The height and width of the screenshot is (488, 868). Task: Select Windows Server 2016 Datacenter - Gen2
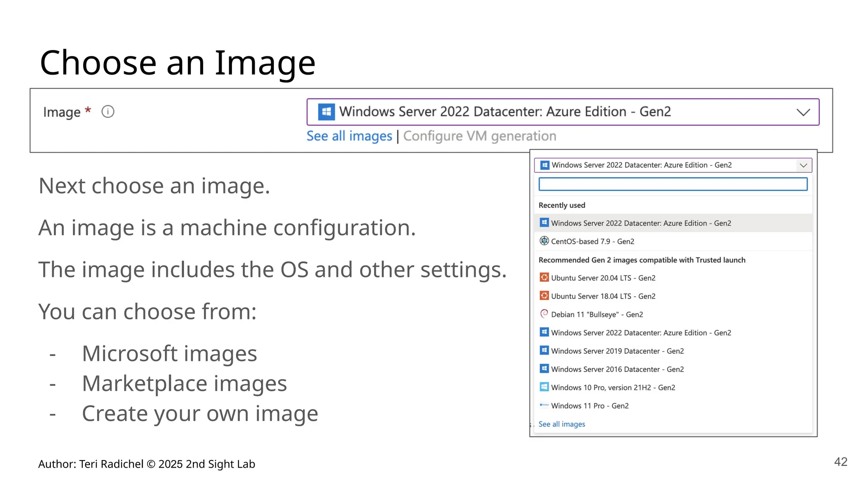673,369
